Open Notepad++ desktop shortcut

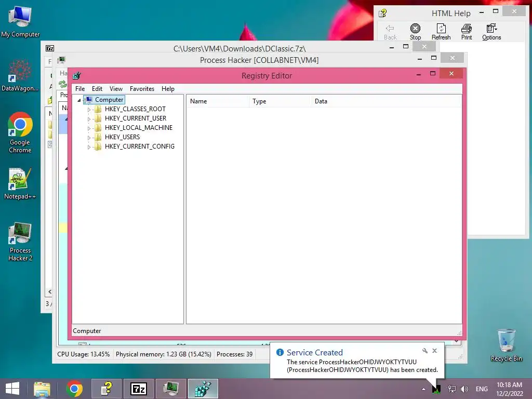(20, 183)
